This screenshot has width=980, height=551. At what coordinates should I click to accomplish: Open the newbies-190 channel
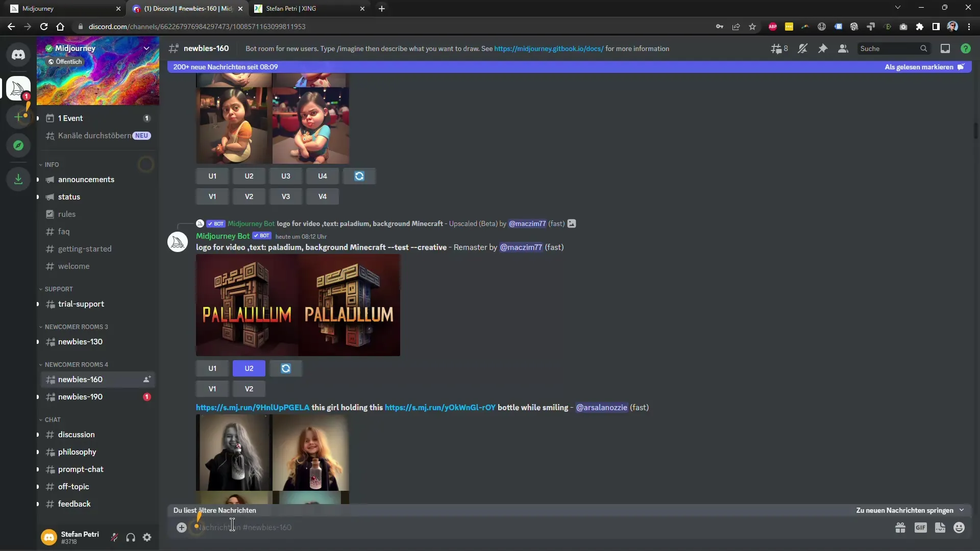pyautogui.click(x=80, y=396)
